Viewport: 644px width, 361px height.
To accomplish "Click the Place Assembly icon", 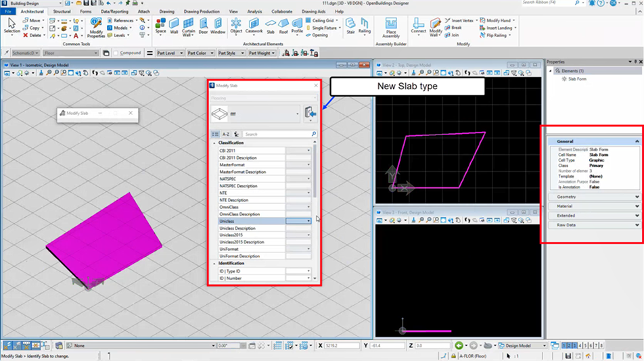I will pos(391,28).
